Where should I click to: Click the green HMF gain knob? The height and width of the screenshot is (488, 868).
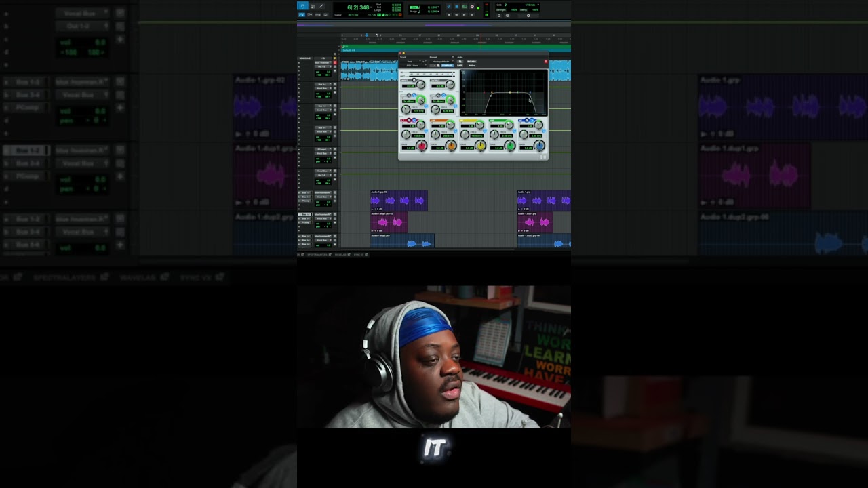[510, 146]
